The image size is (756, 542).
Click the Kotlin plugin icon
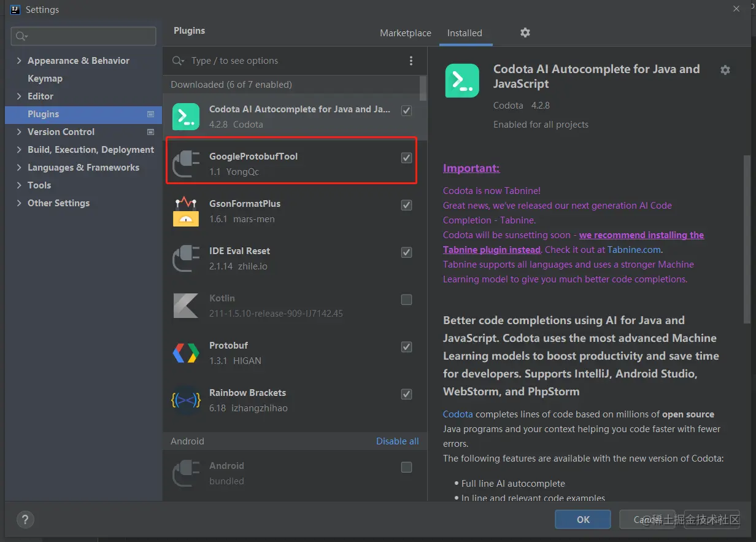186,306
